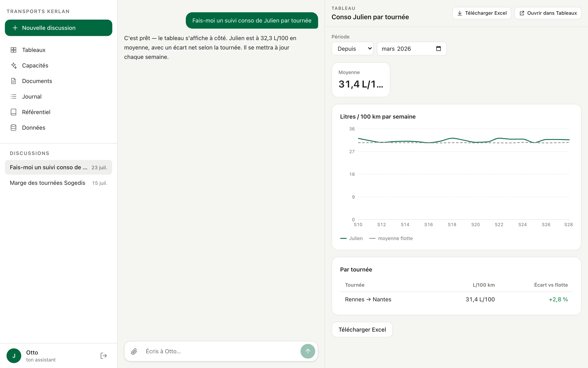Click the TRANSPORTS KERLAN heading
588x368 pixels.
(x=38, y=11)
